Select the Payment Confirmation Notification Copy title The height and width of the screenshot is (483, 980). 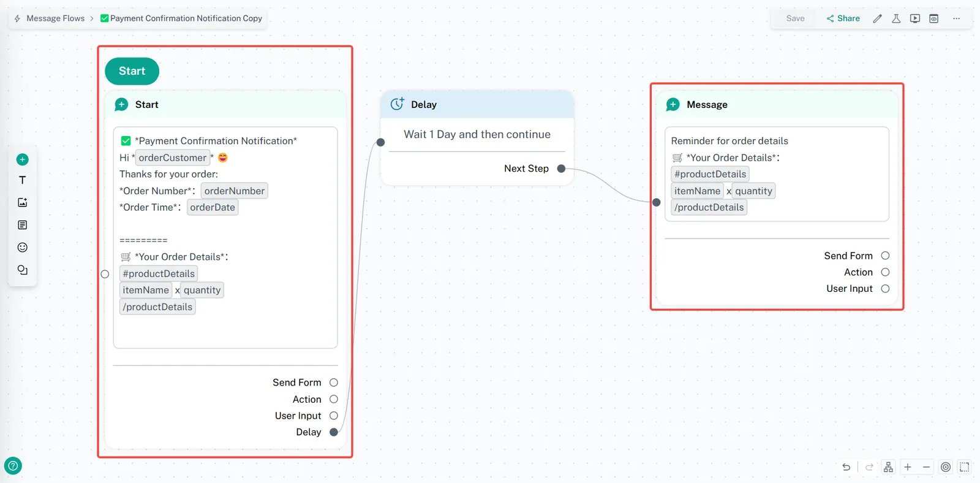tap(186, 18)
